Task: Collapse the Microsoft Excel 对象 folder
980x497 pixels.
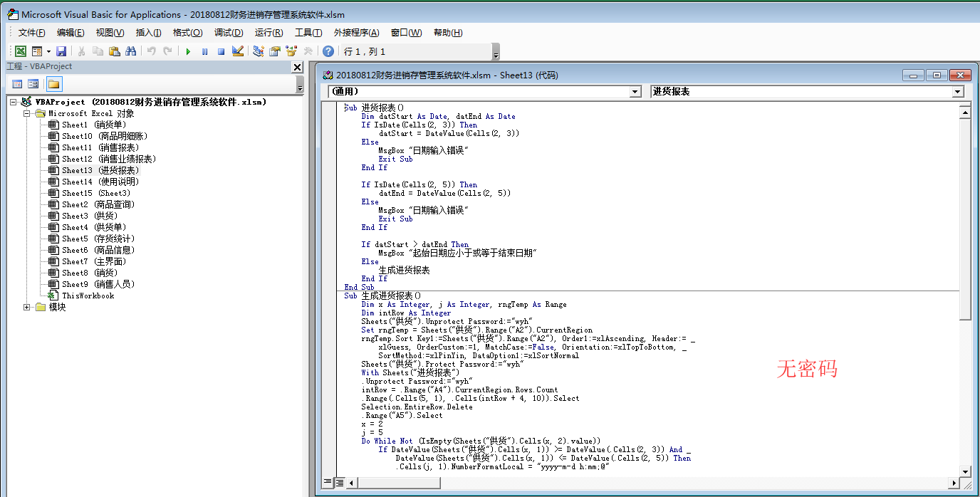Action: (27, 113)
